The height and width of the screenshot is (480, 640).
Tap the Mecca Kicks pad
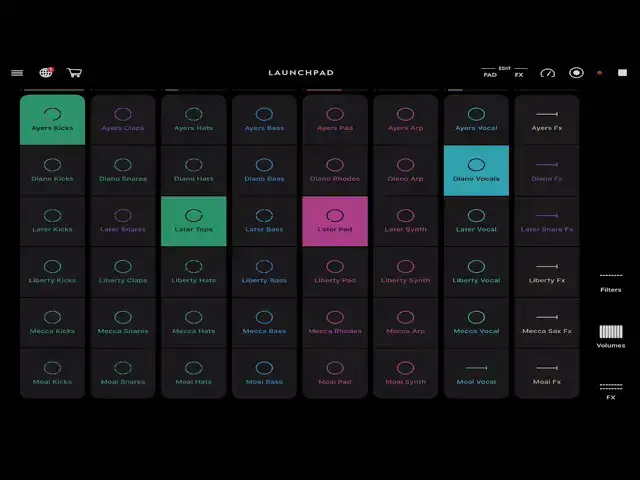pyautogui.click(x=53, y=323)
